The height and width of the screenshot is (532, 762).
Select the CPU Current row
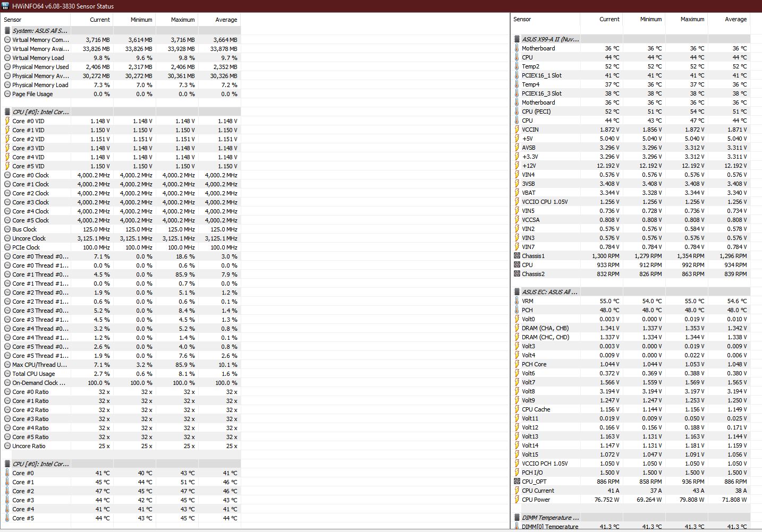[632, 491]
